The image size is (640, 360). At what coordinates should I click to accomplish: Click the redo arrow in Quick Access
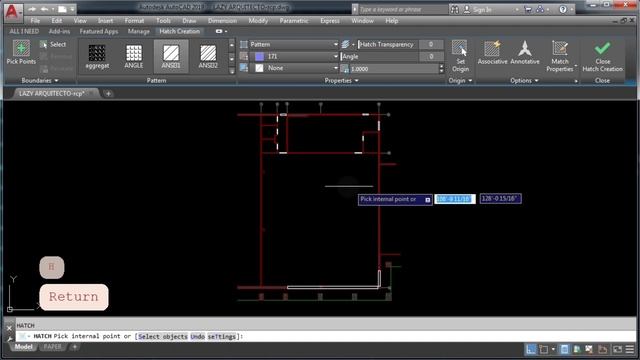(32, 9)
